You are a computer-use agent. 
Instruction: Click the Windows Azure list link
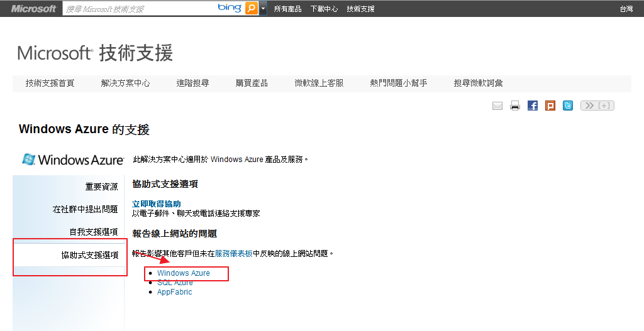(183, 273)
